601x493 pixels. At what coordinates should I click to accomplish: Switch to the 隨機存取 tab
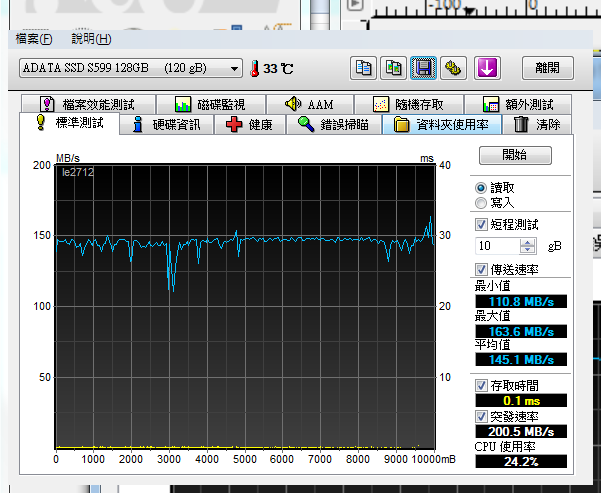pyautogui.click(x=409, y=104)
